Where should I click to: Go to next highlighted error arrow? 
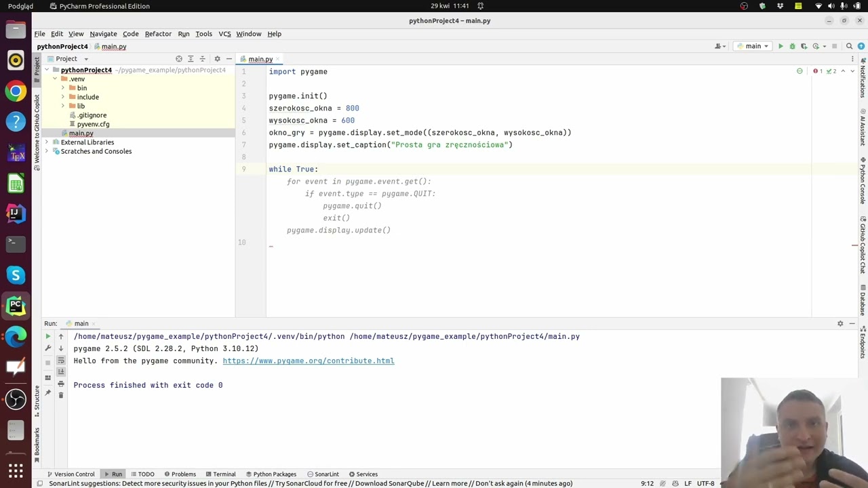point(851,71)
